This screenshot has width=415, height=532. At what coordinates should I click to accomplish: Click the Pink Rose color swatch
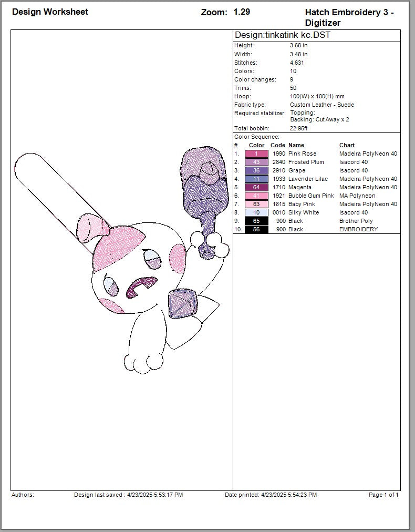pos(256,154)
